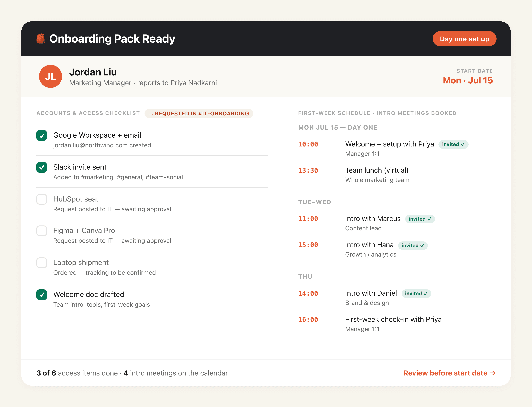Click the 10:00 time entry
Screen dimensions: 532x407
click(x=308, y=144)
